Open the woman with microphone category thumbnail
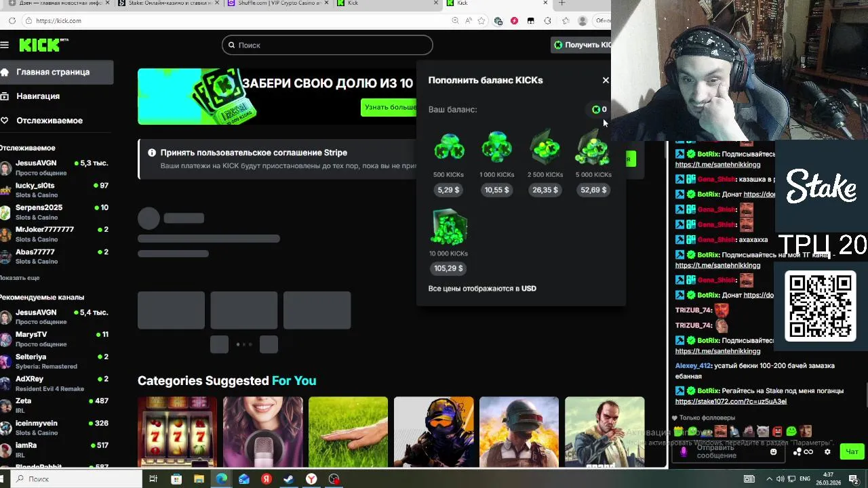Image resolution: width=868 pixels, height=488 pixels. (x=262, y=432)
